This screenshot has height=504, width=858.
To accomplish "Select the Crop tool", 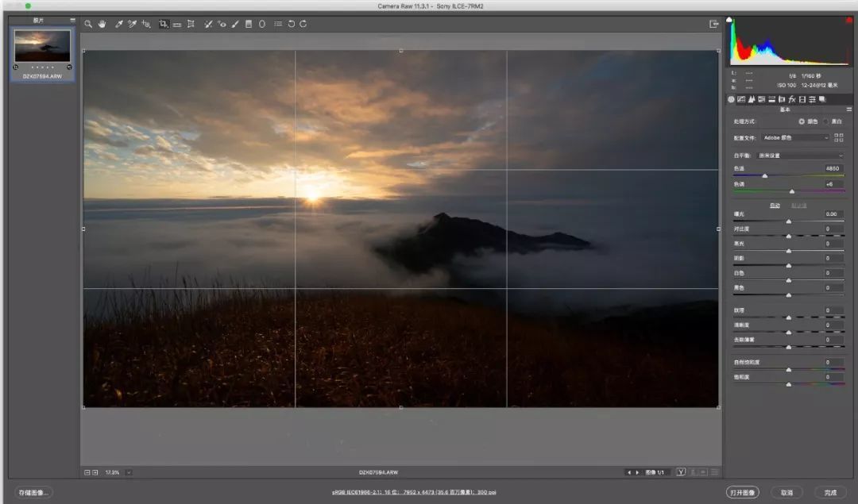I will (x=163, y=24).
